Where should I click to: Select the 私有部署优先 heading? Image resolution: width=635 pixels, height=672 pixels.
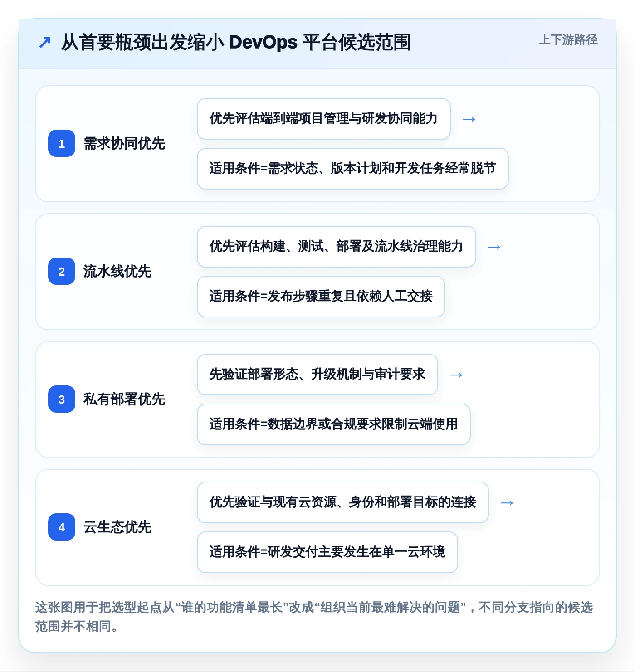click(124, 399)
